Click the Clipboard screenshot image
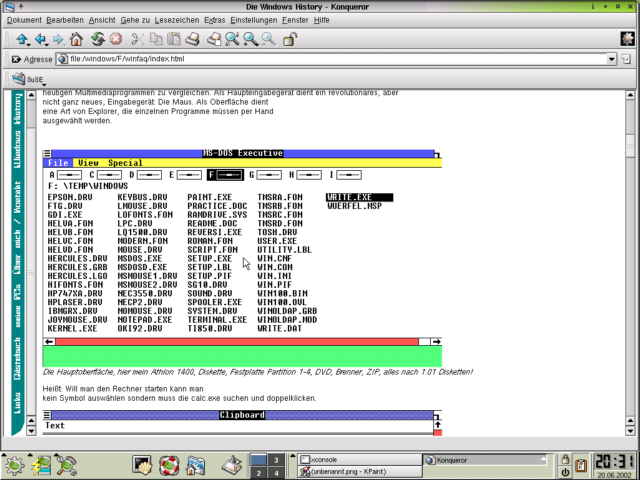Image resolution: width=640 pixels, height=480 pixels. pos(242,423)
